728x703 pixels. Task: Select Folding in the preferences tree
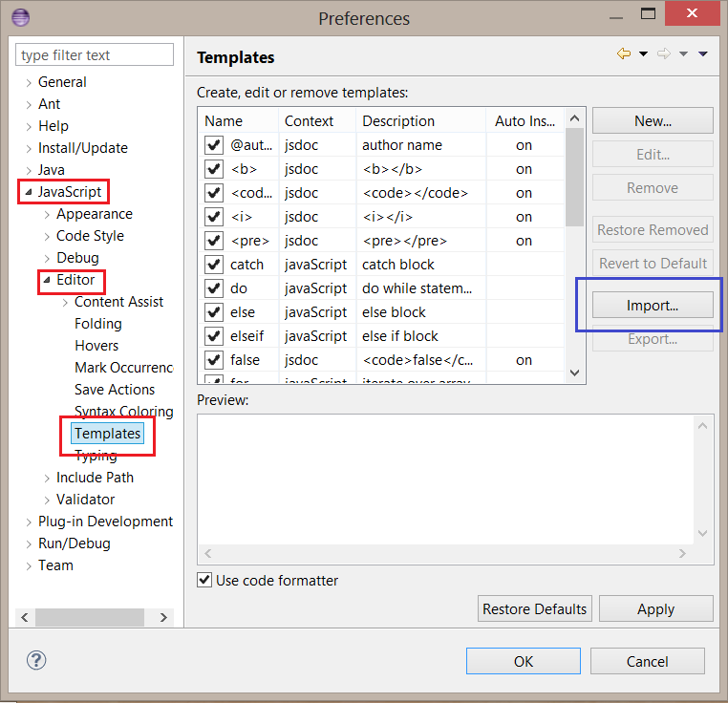click(x=98, y=324)
